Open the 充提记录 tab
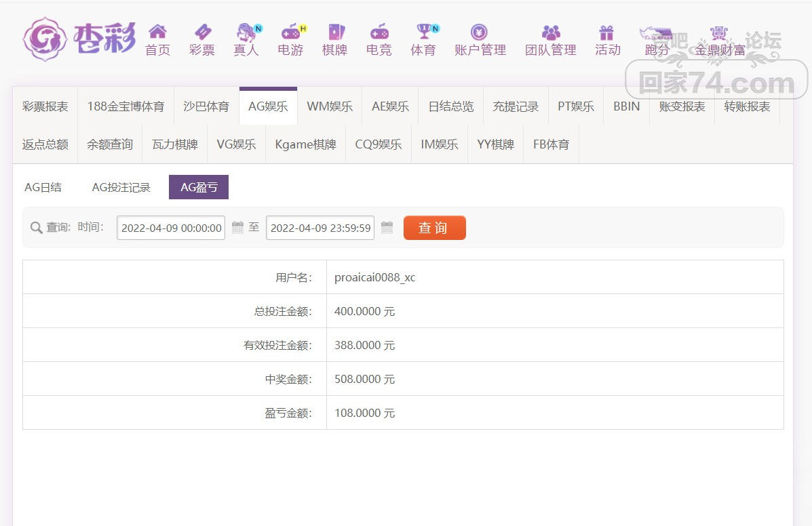812x526 pixels. (x=516, y=106)
